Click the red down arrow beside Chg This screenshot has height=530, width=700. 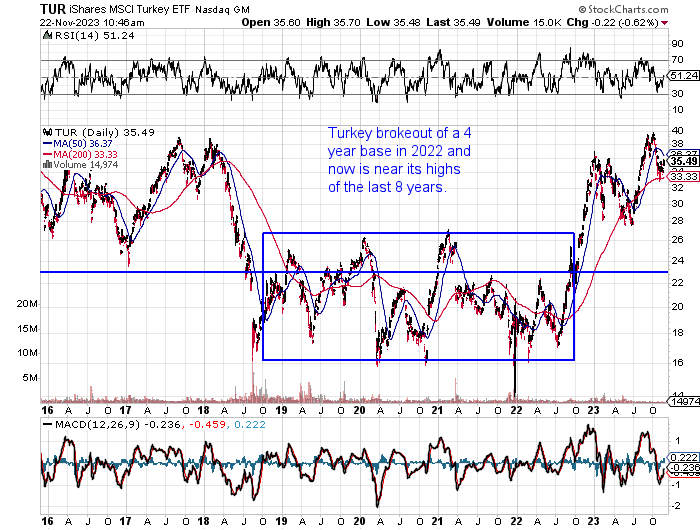tap(665, 23)
